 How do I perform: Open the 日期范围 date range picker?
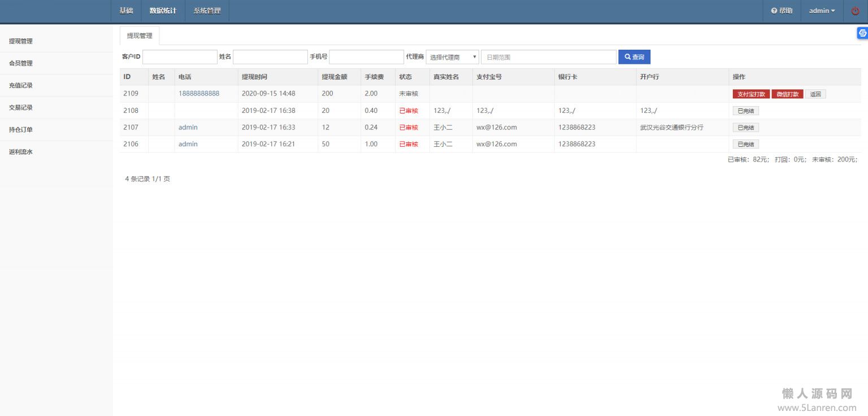[549, 57]
